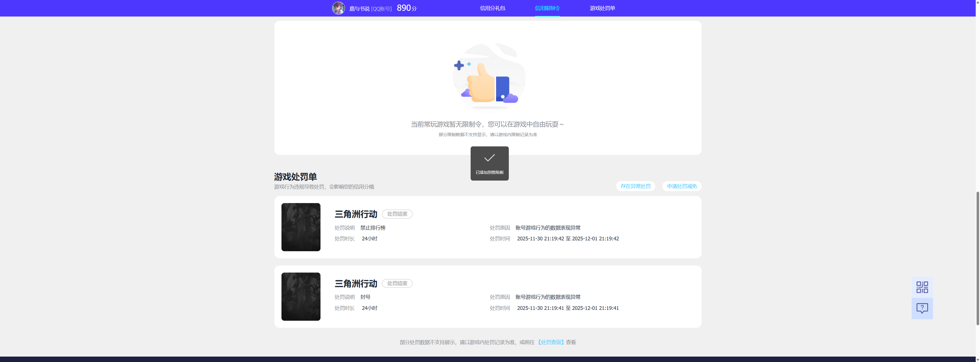Click the [QQ账号] label
980x362 pixels.
[381, 9]
